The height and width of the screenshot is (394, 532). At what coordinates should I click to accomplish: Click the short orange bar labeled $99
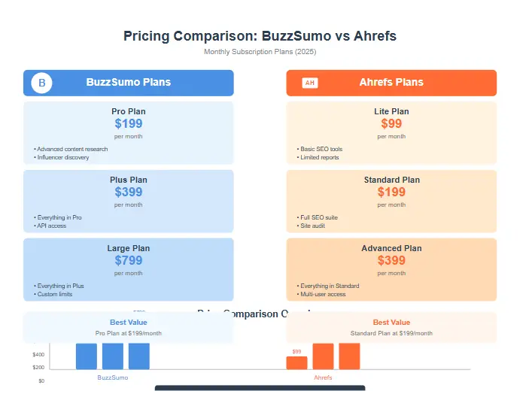click(x=296, y=362)
